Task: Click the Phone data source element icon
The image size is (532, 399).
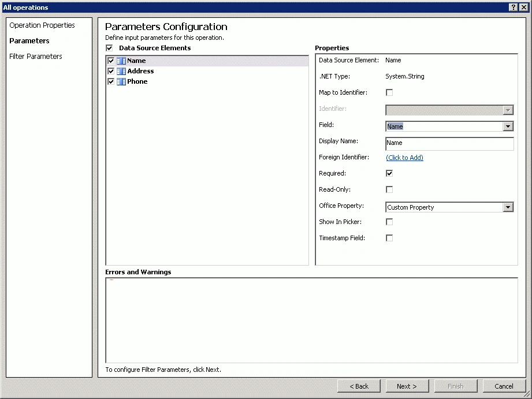Action: point(121,81)
